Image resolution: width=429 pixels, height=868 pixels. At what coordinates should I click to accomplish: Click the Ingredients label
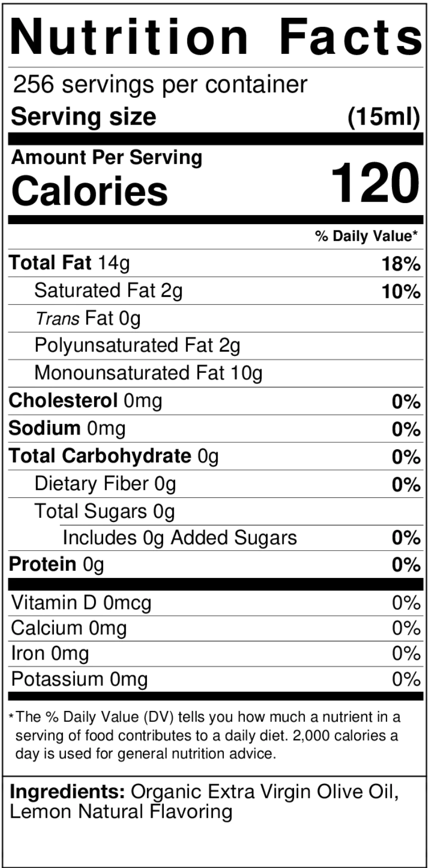[x=67, y=791]
